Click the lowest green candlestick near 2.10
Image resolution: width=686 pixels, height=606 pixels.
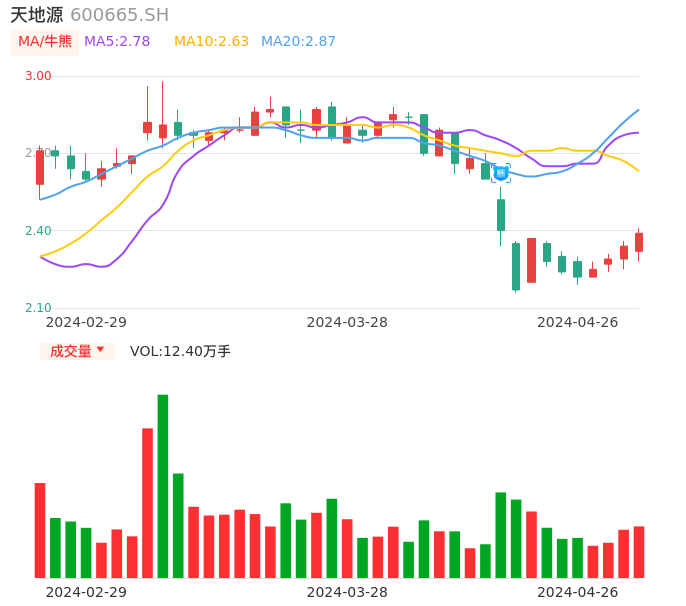click(x=516, y=266)
